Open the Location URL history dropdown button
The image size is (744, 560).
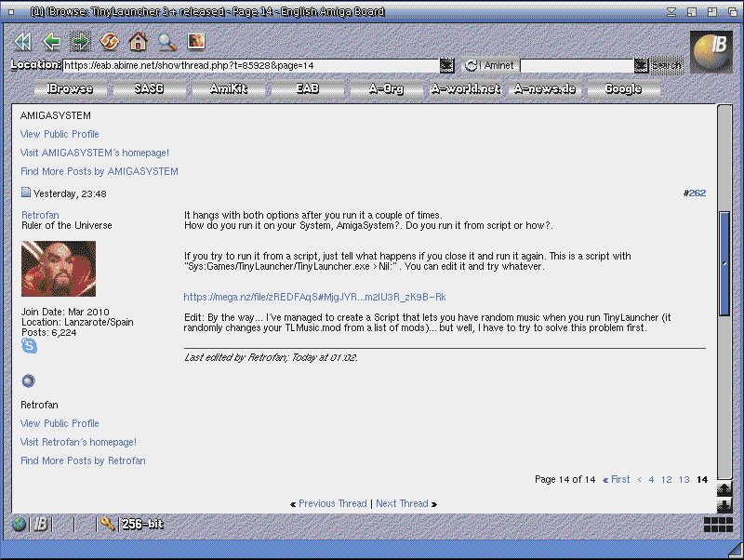(447, 65)
